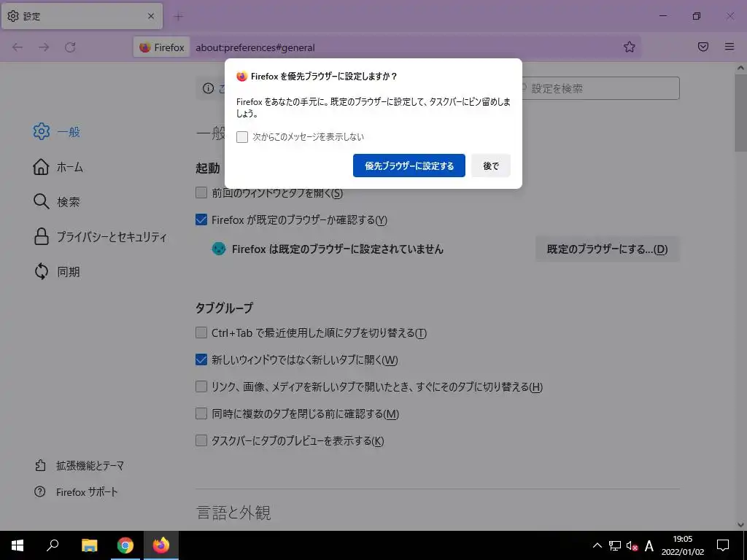Viewport: 747px width, 560px height.
Task: Open the ホーム settings category
Action: [x=58, y=167]
